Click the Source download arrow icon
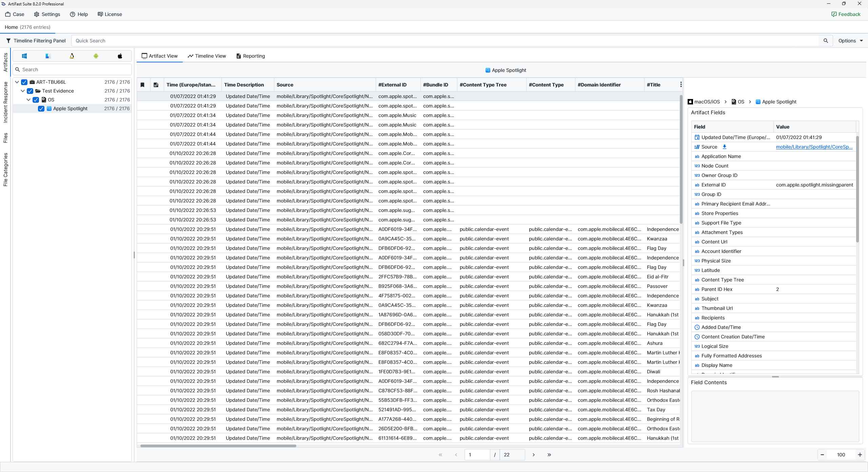 (725, 147)
